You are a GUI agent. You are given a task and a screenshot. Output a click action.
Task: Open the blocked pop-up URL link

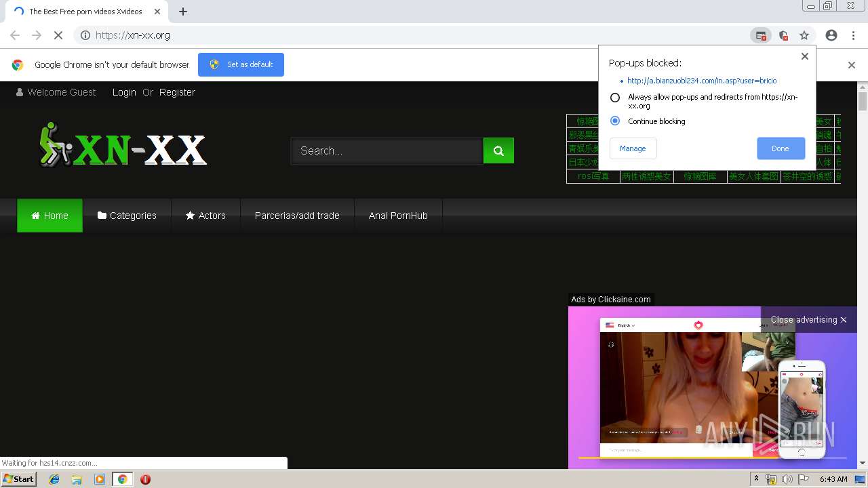point(702,81)
